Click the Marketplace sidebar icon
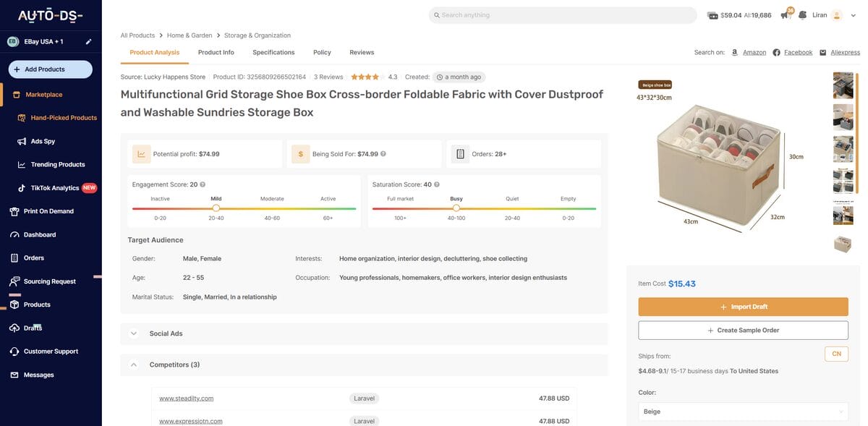The width and height of the screenshot is (868, 426). 14,94
